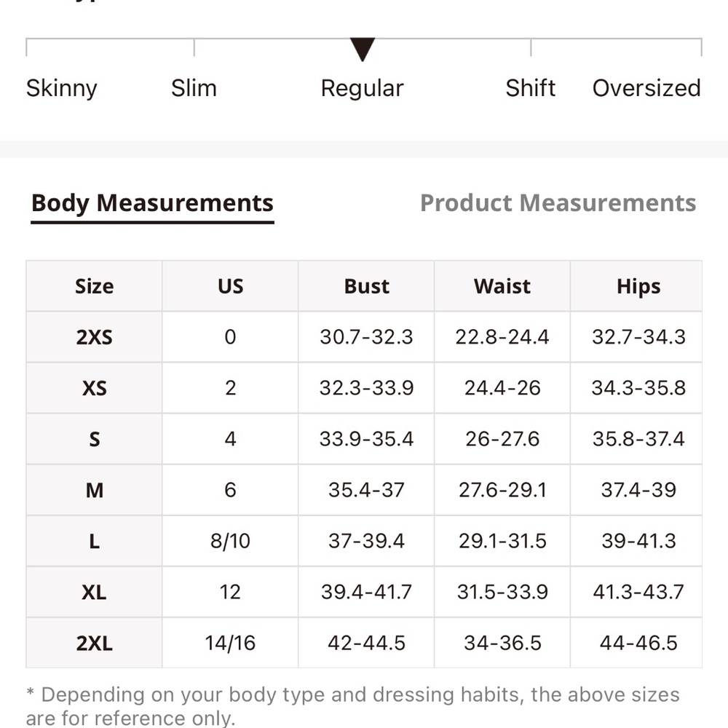
Task: Select the Slim fit label
Action: [194, 88]
